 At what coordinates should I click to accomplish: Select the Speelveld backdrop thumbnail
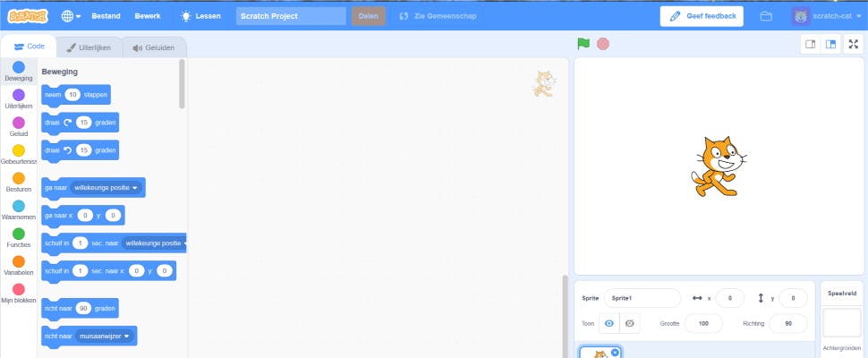pyautogui.click(x=841, y=322)
